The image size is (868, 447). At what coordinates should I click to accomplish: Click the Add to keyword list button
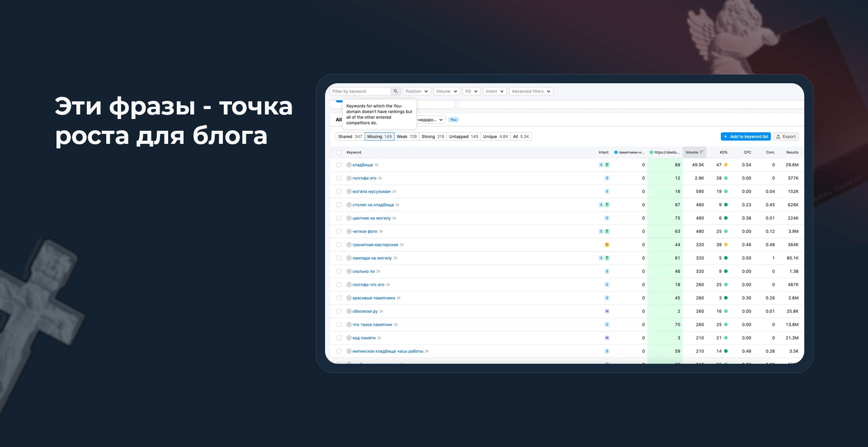tap(745, 136)
